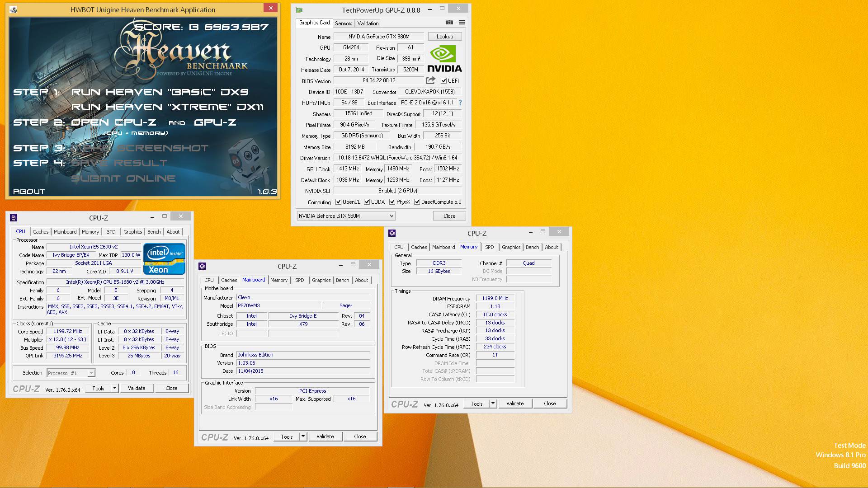Image resolution: width=868 pixels, height=488 pixels.
Task: Click the GPU-Z screenshot camera icon
Action: point(449,22)
